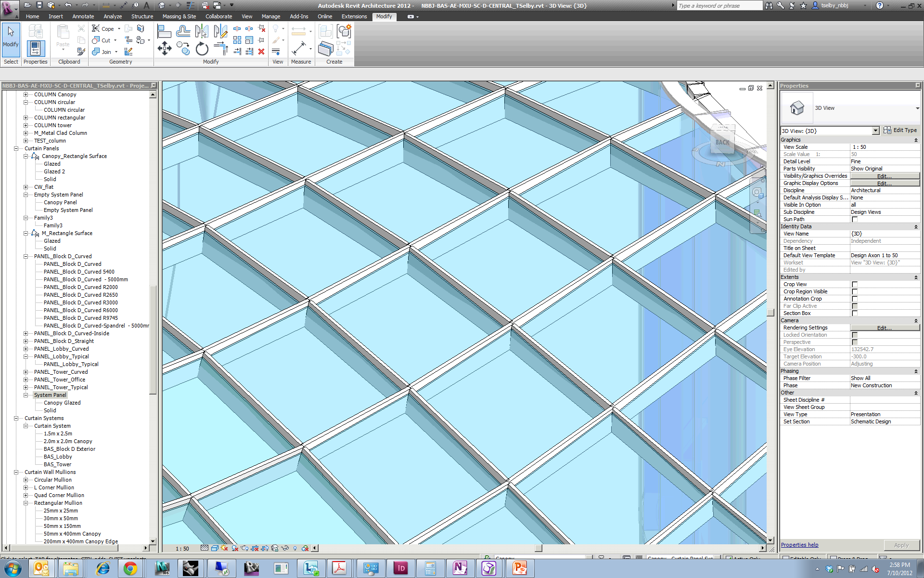Open the Annotate ribbon tab

tap(83, 16)
